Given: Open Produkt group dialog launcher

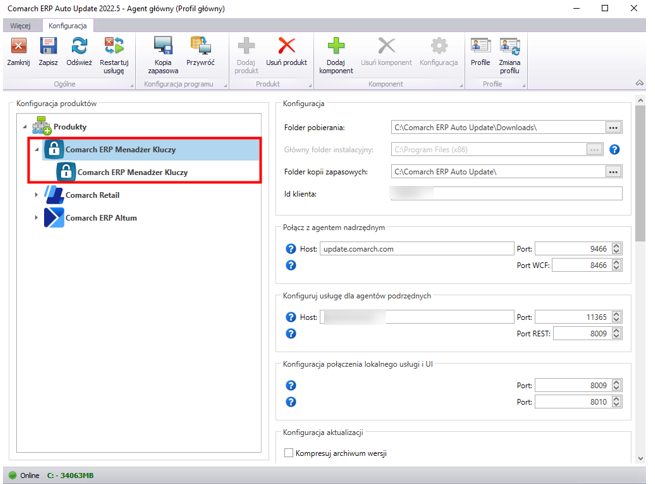Looking at the screenshot, I should tap(310, 86).
